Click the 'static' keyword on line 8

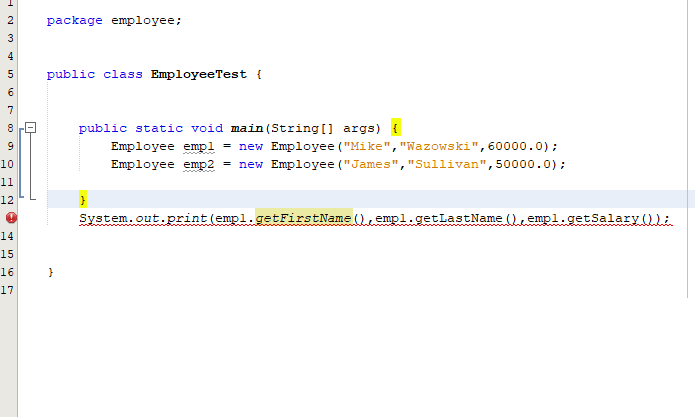tap(159, 129)
